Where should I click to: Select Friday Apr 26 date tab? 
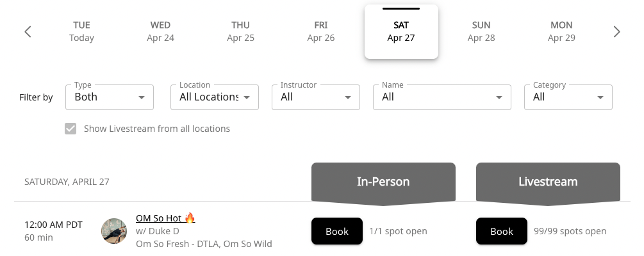pos(321,31)
